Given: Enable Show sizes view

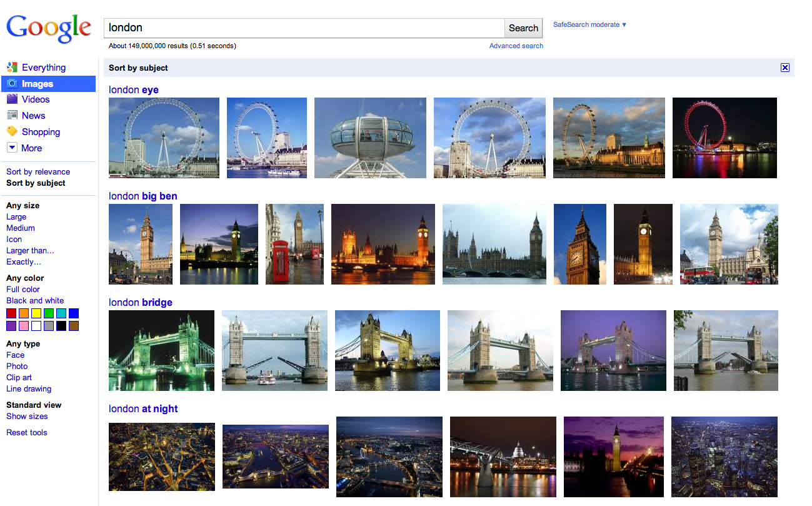Looking at the screenshot, I should tap(27, 417).
